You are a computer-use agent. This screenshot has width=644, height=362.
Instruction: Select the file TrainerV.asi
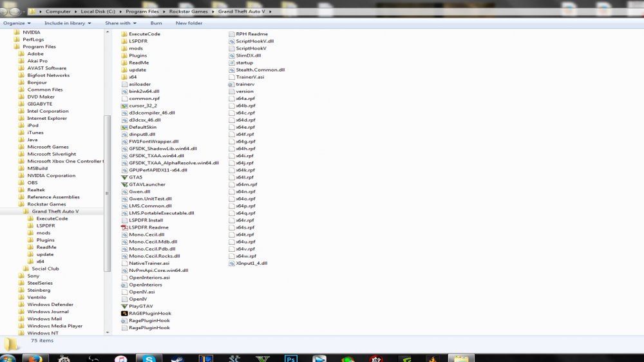250,77
